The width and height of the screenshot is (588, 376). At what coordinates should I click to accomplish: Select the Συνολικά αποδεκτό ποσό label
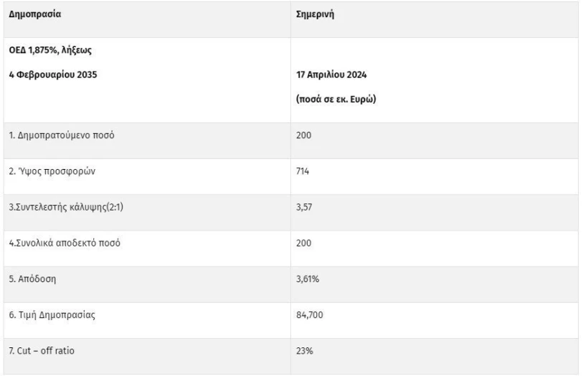point(65,243)
